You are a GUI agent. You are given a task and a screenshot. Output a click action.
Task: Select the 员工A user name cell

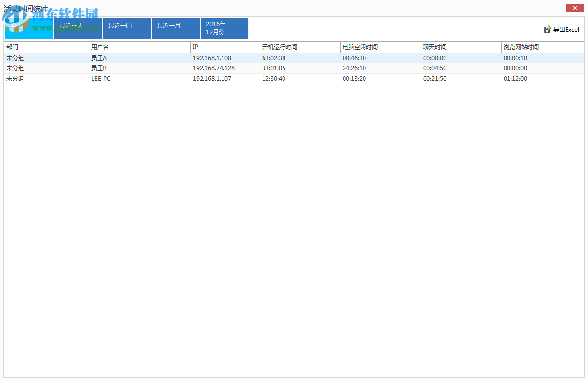[x=99, y=58]
